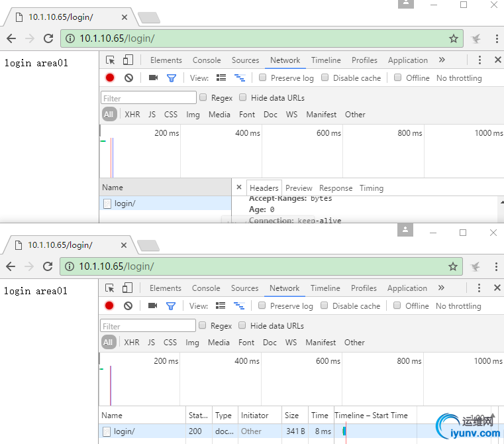Expand more DevTools tabs chevron in bottom window

(x=441, y=288)
